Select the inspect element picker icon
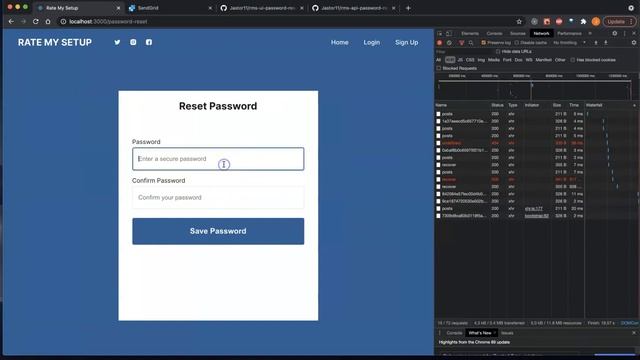This screenshot has width=640, height=360. tap(440, 33)
